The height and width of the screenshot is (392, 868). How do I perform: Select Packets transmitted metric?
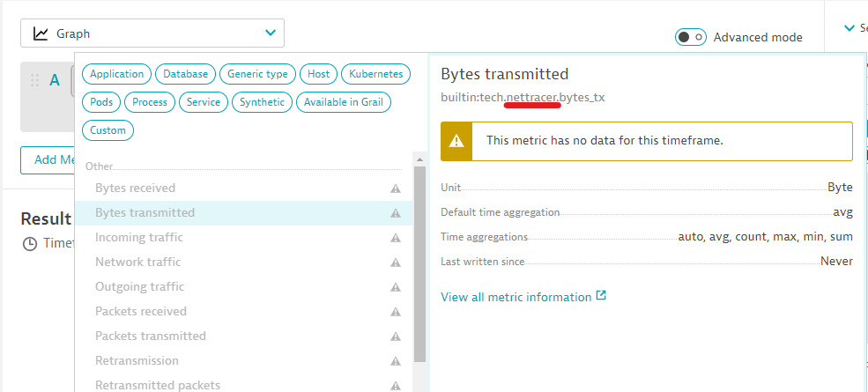[150, 336]
